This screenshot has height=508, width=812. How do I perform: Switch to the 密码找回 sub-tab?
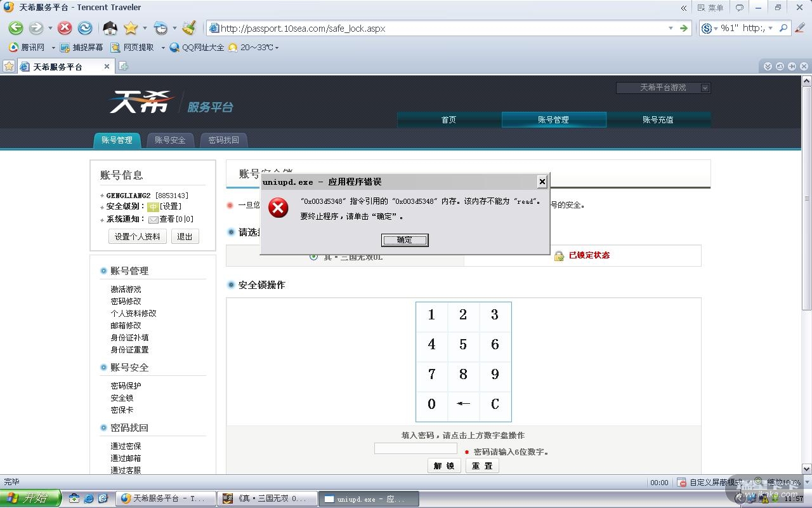click(224, 140)
